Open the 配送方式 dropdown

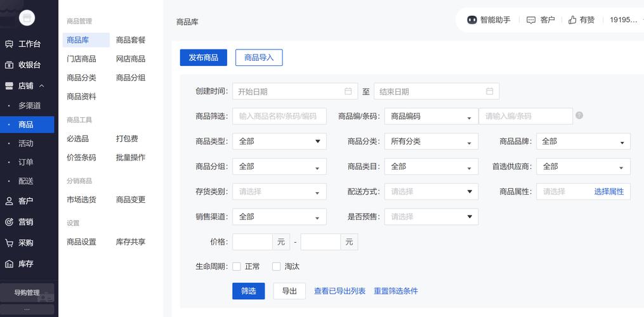point(431,191)
